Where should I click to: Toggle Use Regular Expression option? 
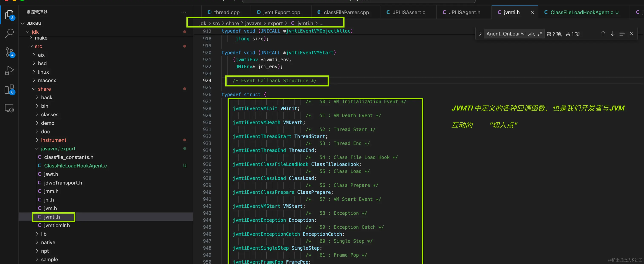coord(540,34)
